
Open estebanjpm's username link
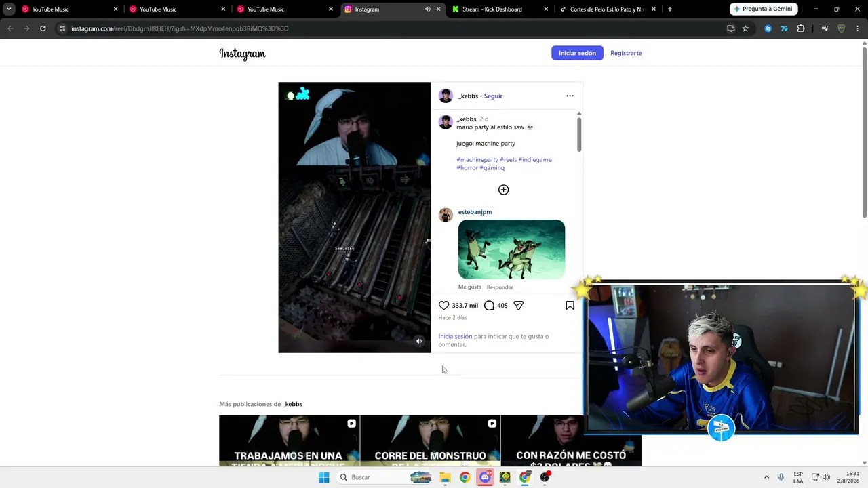coord(475,212)
